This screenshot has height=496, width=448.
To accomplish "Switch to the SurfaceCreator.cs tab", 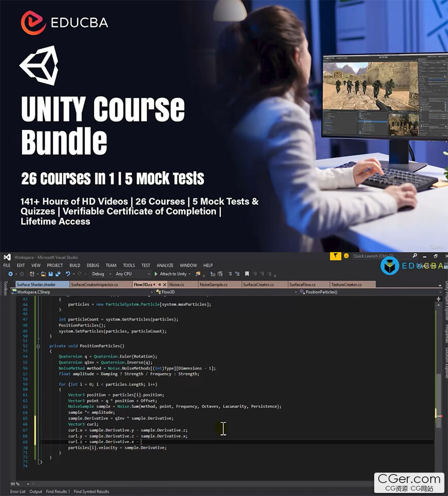I will pos(265,285).
